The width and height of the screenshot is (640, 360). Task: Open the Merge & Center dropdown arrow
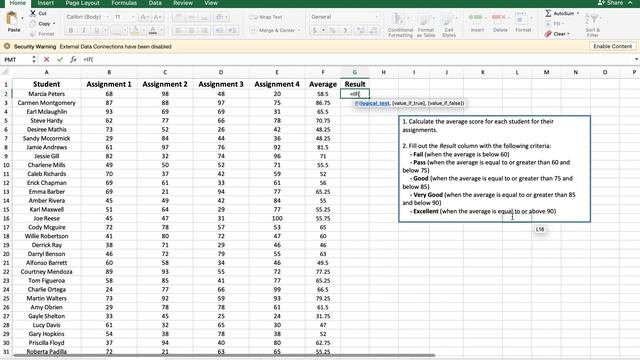click(299, 30)
